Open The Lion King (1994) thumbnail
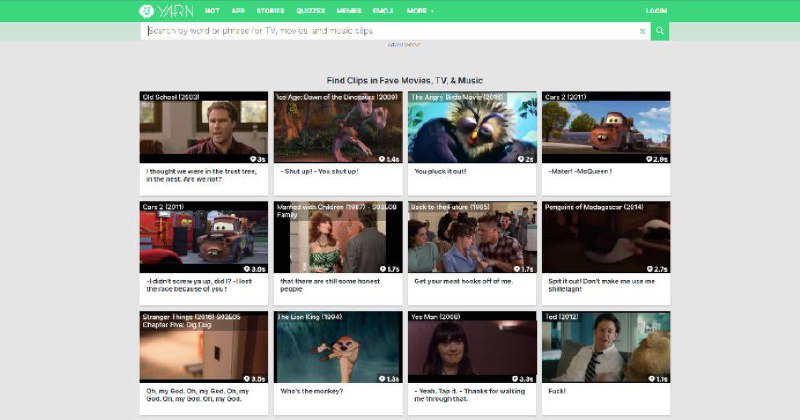Viewport: 800px width, 420px height. point(338,347)
